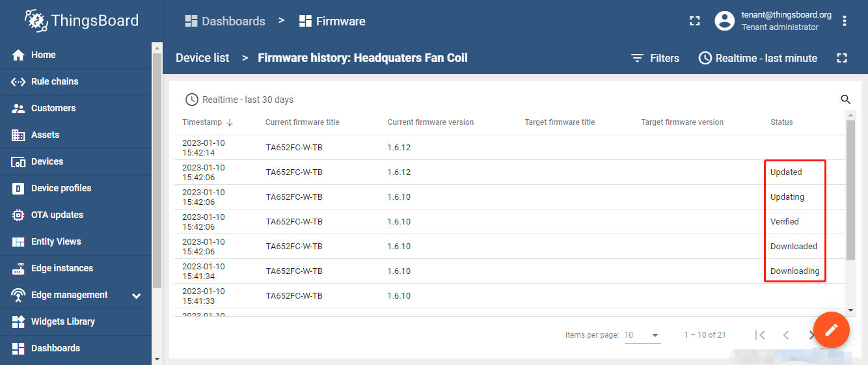Sort by Target firmware title column

click(x=560, y=122)
